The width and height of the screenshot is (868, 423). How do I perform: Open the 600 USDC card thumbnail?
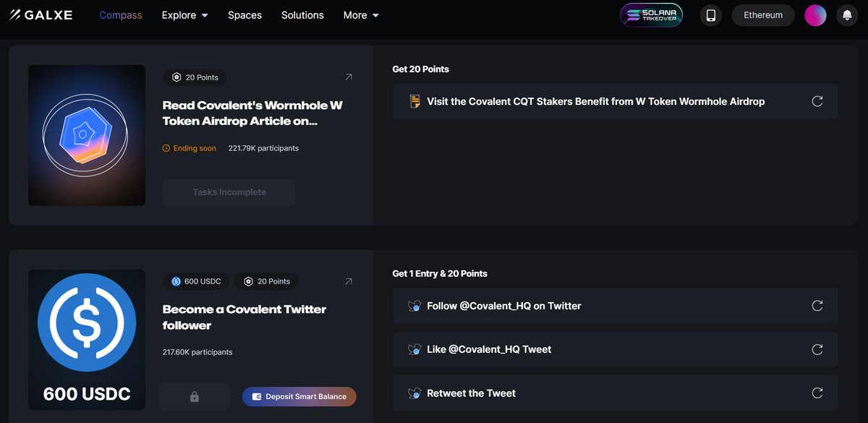click(87, 340)
